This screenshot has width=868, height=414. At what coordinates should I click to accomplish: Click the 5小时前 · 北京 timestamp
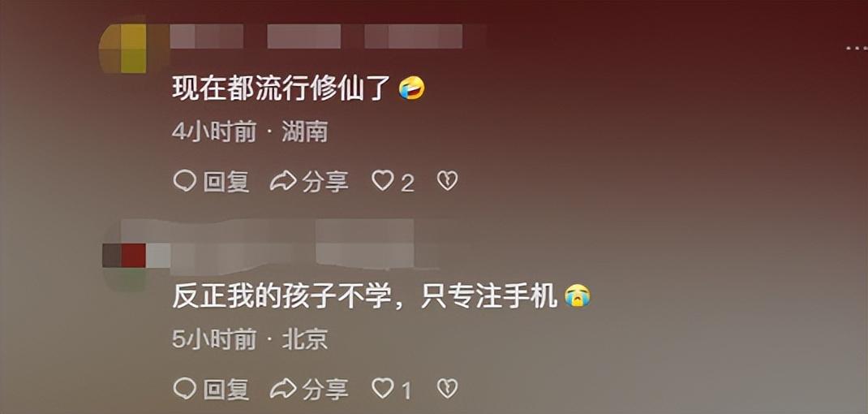[x=250, y=339]
